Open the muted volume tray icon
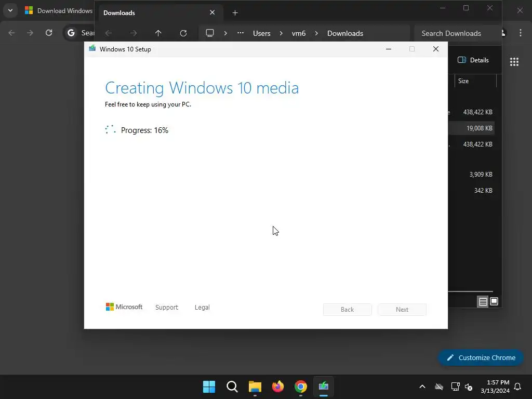 (x=469, y=387)
